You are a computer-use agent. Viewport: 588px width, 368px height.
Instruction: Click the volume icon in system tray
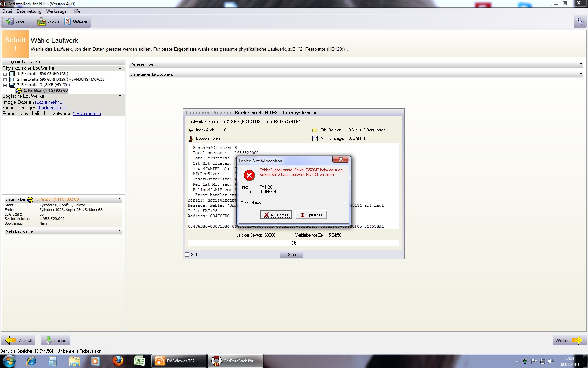tap(551, 361)
